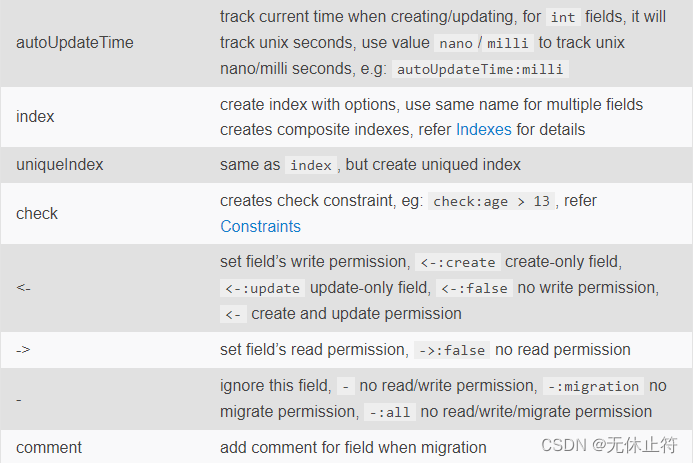Select the uniqueIndex tag name

60,164
